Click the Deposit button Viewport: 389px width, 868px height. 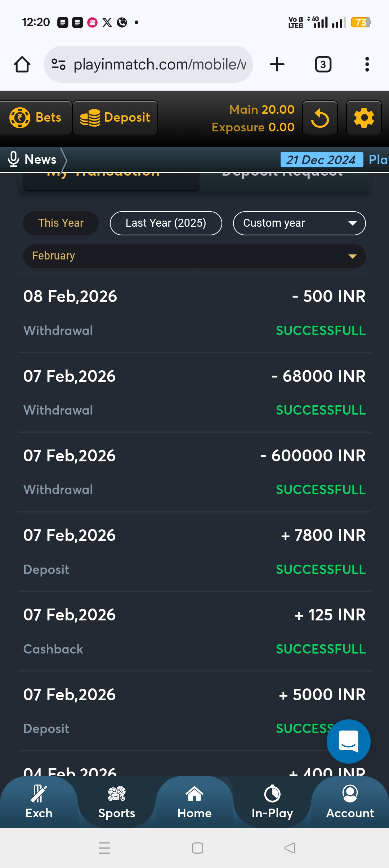coord(115,118)
